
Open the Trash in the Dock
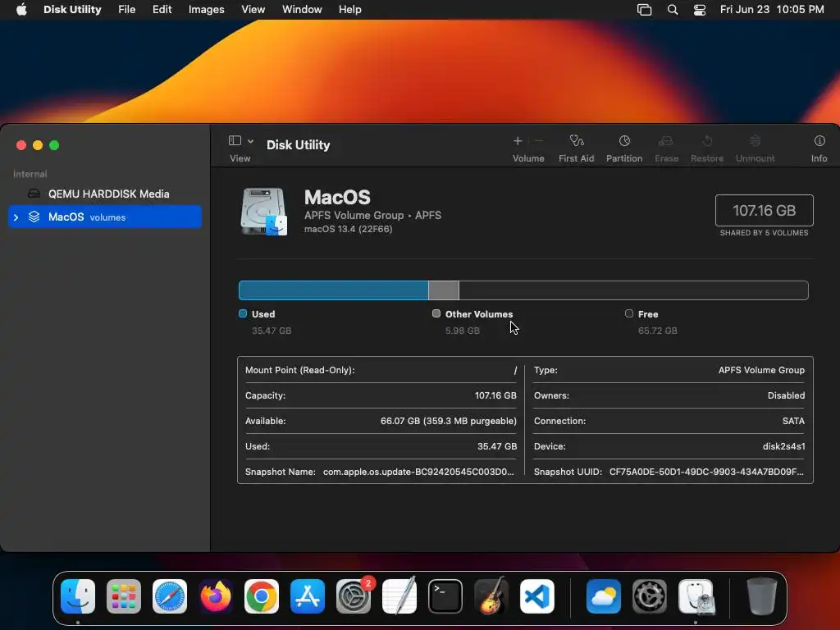762,596
